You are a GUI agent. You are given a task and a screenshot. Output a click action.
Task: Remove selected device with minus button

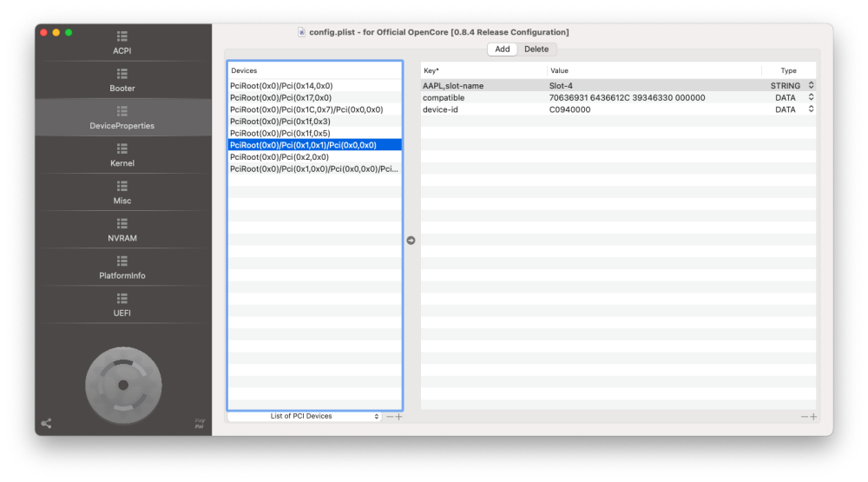click(390, 417)
